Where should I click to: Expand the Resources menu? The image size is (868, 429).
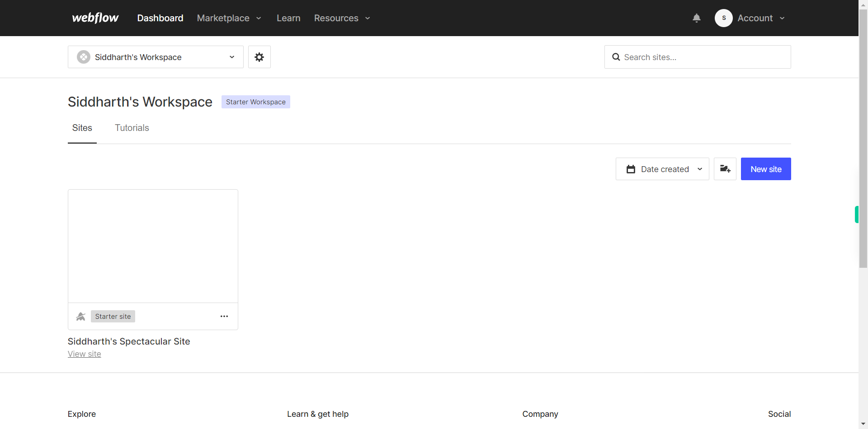coord(342,18)
